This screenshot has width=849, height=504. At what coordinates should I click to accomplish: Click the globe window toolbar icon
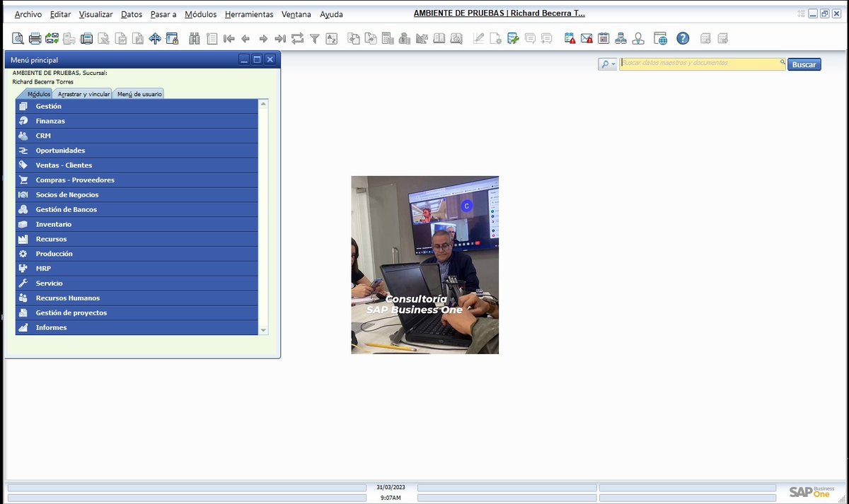tap(660, 38)
